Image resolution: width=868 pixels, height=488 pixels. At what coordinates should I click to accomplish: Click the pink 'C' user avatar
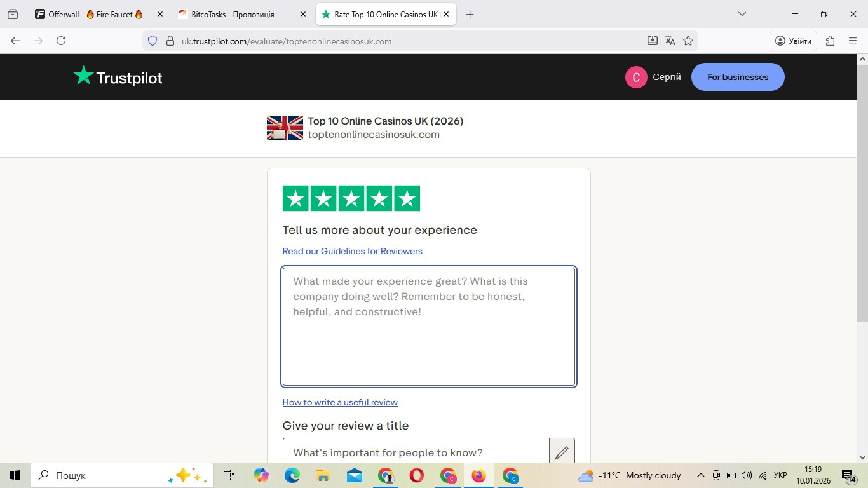click(x=636, y=77)
